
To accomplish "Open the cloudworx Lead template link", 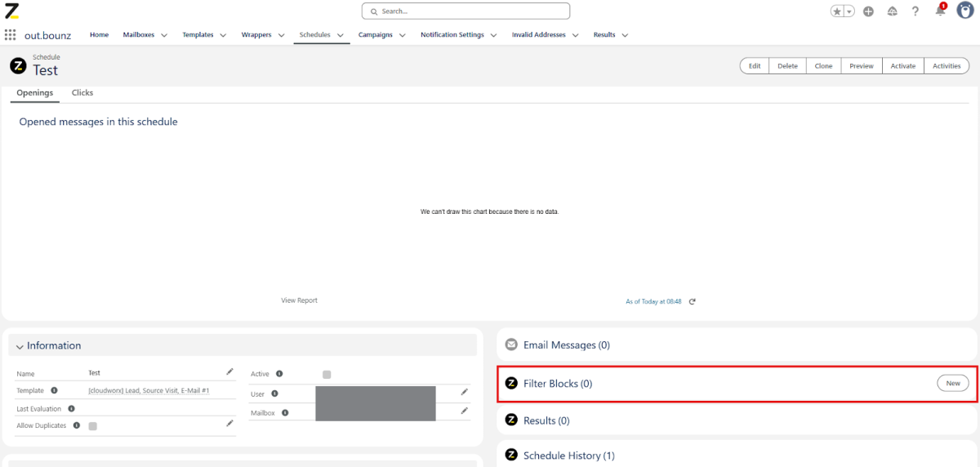I will (x=149, y=391).
